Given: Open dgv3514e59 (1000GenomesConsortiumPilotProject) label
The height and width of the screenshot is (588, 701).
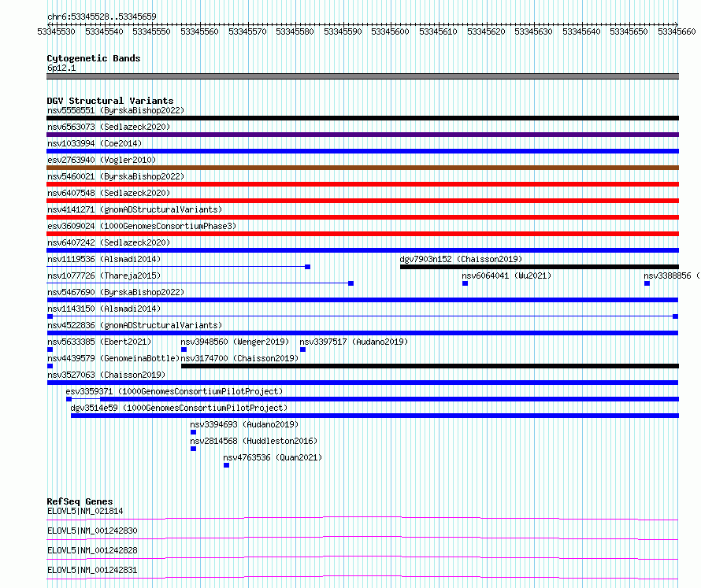Looking at the screenshot, I should pos(179,408).
